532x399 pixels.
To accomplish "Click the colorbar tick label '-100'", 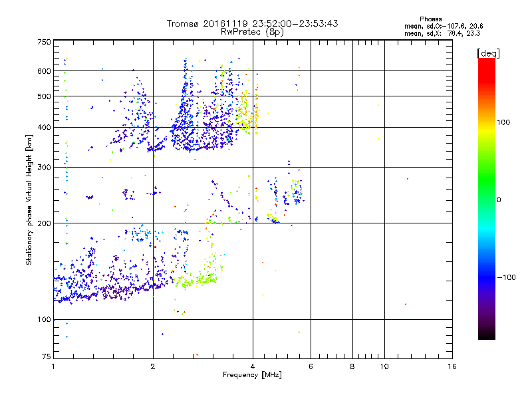I will 506,277.
